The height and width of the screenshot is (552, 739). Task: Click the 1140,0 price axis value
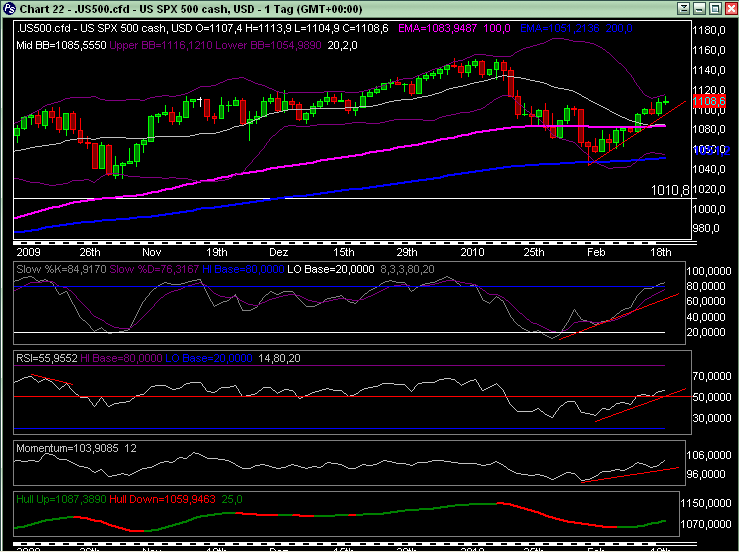point(708,70)
